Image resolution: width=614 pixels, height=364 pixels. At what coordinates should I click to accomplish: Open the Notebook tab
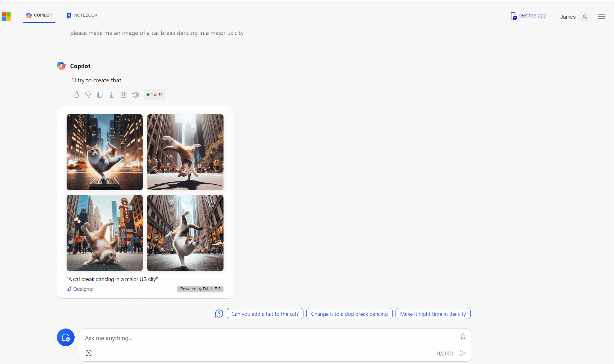82,15
